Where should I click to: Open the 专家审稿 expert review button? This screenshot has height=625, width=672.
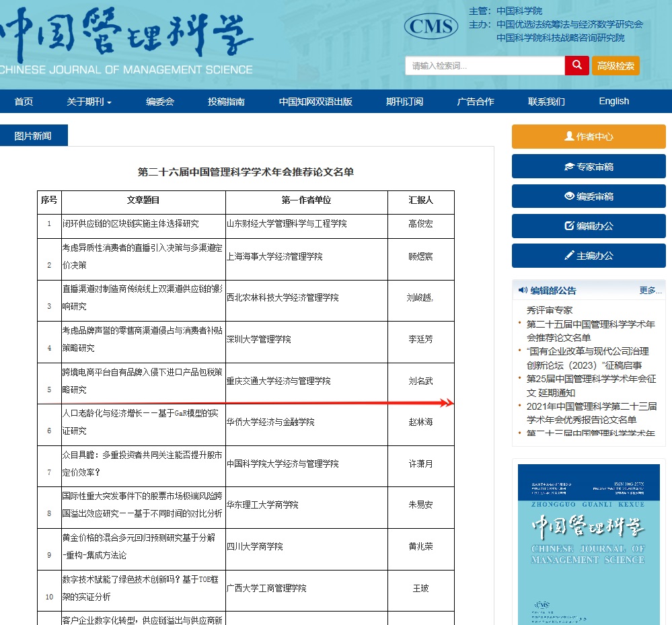click(589, 166)
